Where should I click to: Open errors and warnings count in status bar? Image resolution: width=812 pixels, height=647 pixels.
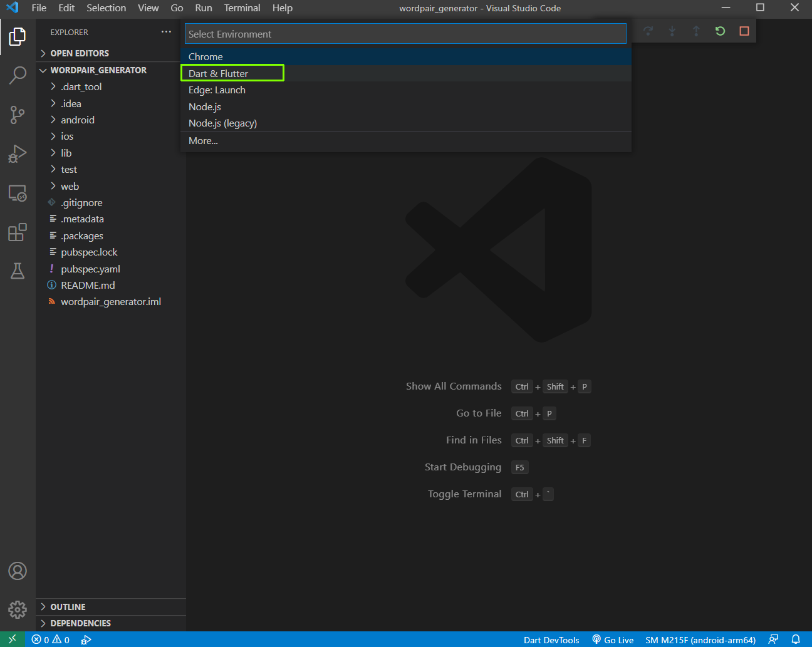(x=51, y=639)
